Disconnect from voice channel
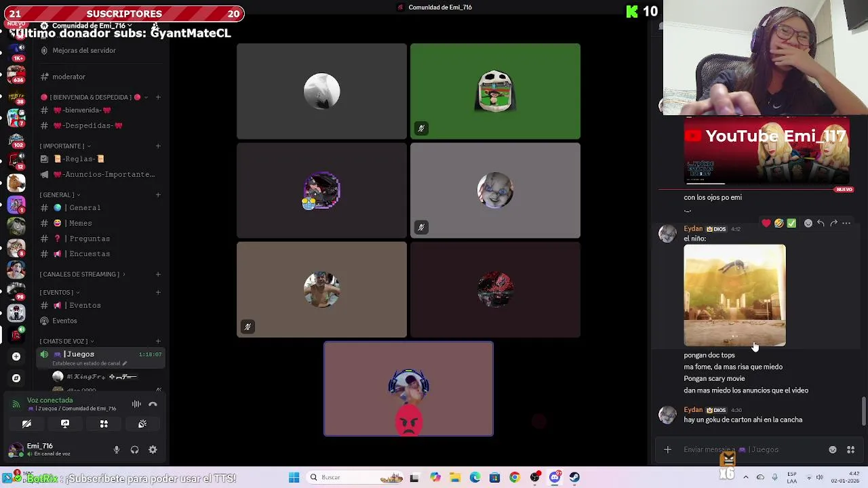 pyautogui.click(x=153, y=404)
